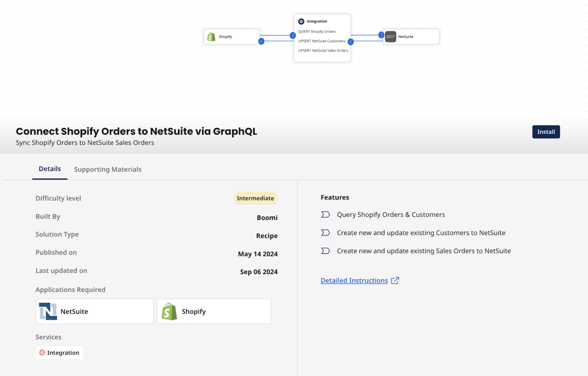Click the external link icon beside Detailed Instructions
This screenshot has width=588, height=376.
[395, 280]
